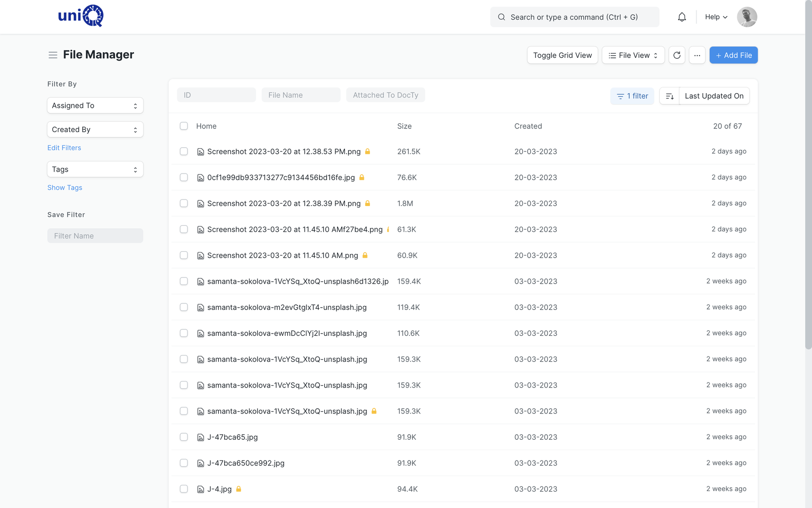The image size is (812, 508).
Task: Open the notifications bell
Action: click(x=682, y=17)
